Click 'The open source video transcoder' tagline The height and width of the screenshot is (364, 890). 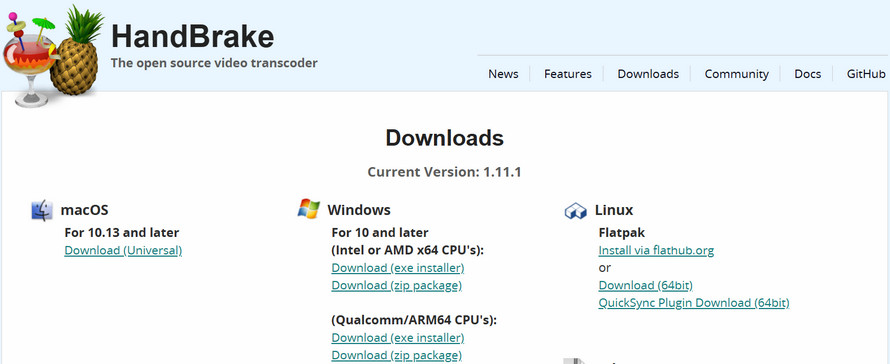pyautogui.click(x=214, y=63)
